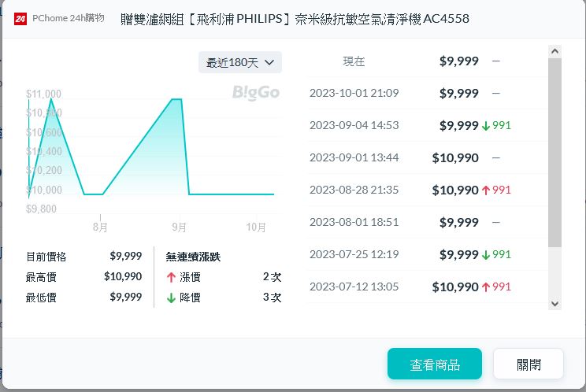Click the 查看商品 button
586x392 pixels.
pos(435,364)
